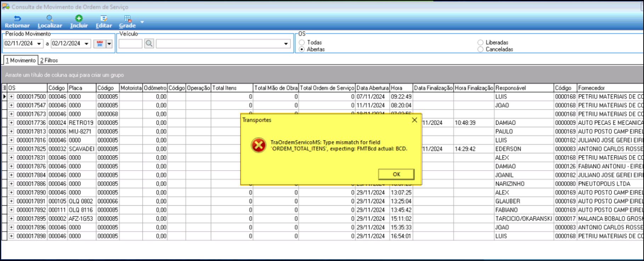Image resolution: width=644 pixels, height=261 pixels.
Task: Expand row 0000017813
Action: tap(11, 131)
